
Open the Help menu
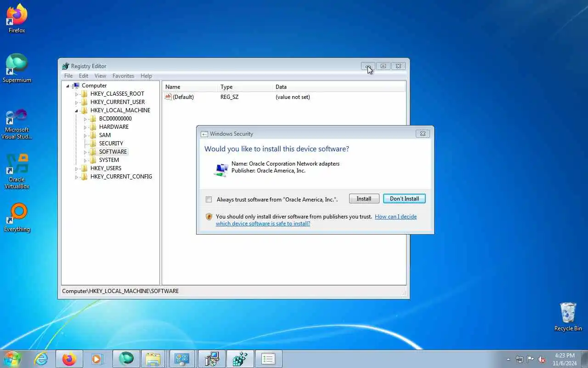pyautogui.click(x=146, y=76)
